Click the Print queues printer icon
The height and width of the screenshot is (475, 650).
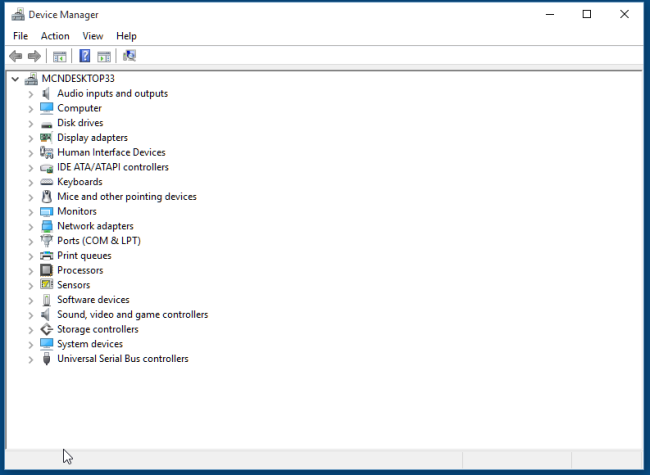(46, 256)
